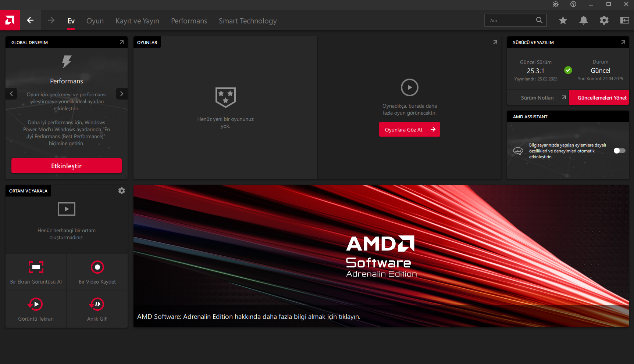Create an Anlık GIF
Screen dimensions: 634x364
click(x=97, y=309)
